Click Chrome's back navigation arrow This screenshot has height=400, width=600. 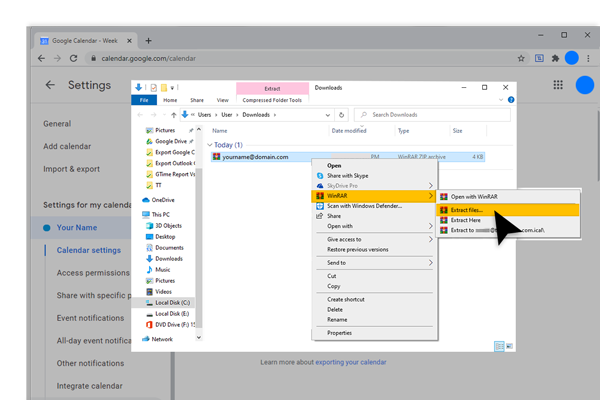(x=41, y=58)
